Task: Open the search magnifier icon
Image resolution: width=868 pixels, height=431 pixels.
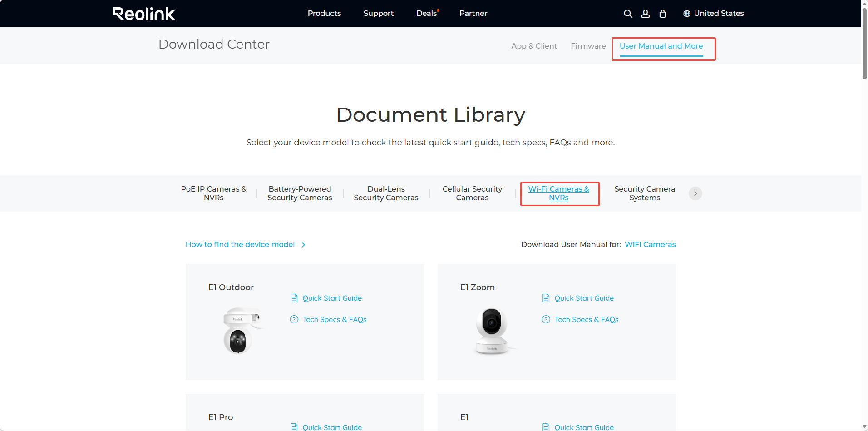Action: (628, 14)
